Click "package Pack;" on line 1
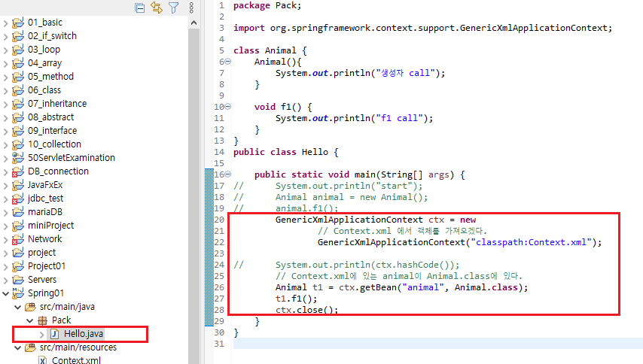This screenshot has width=643, height=364. tap(267, 5)
